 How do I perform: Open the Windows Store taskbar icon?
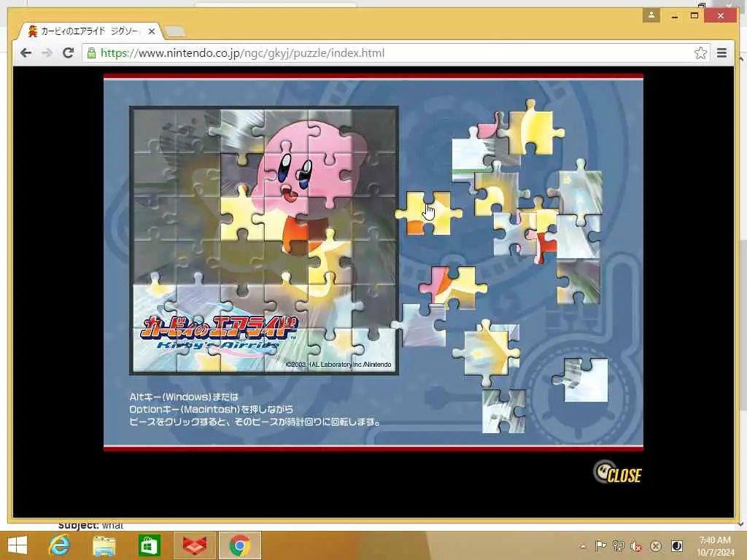(x=149, y=545)
